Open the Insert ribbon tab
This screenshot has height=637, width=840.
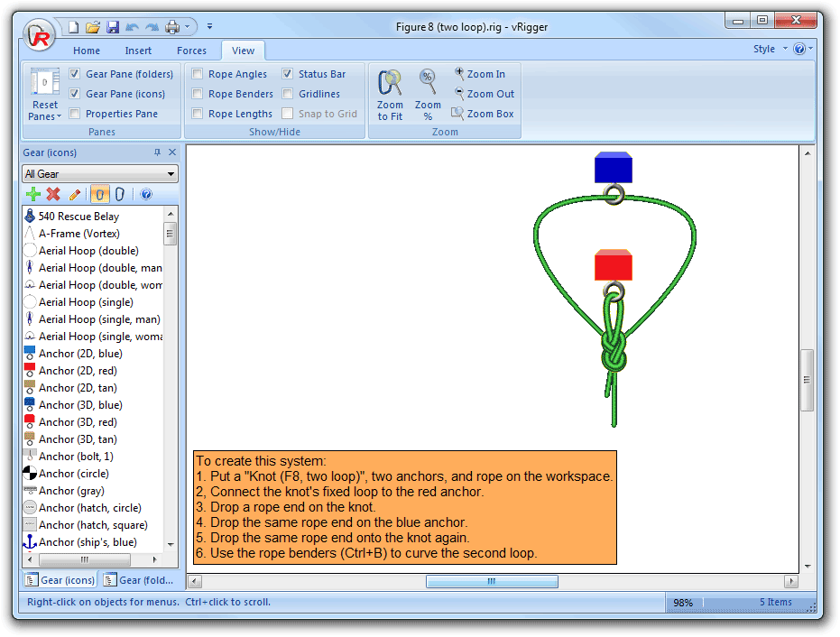138,51
